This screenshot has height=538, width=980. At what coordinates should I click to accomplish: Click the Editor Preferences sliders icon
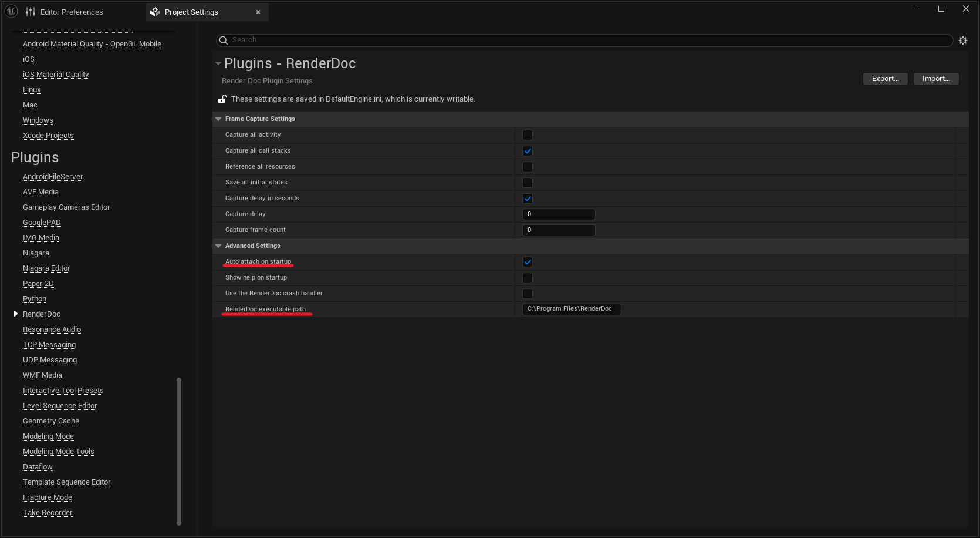coord(31,12)
